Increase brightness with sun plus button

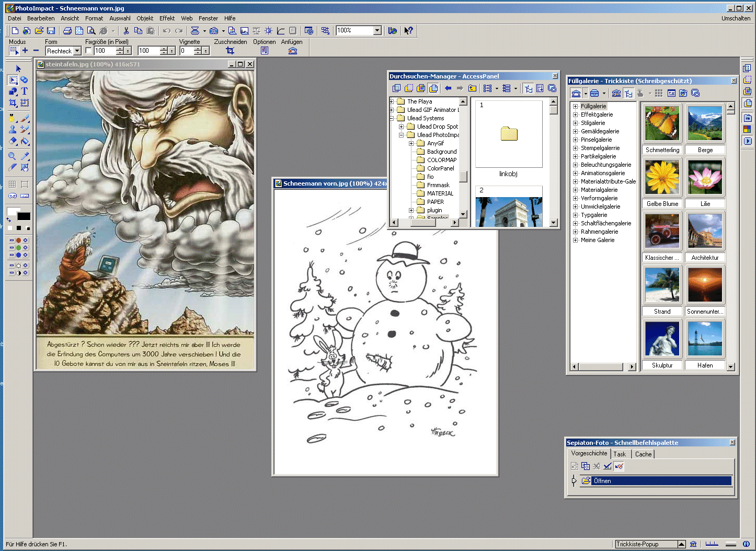[x=25, y=266]
